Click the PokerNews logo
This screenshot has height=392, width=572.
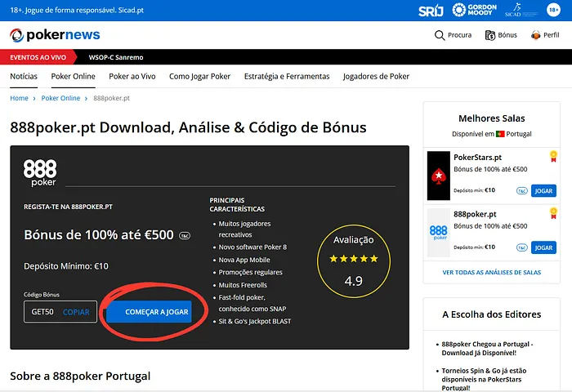pyautogui.click(x=55, y=35)
